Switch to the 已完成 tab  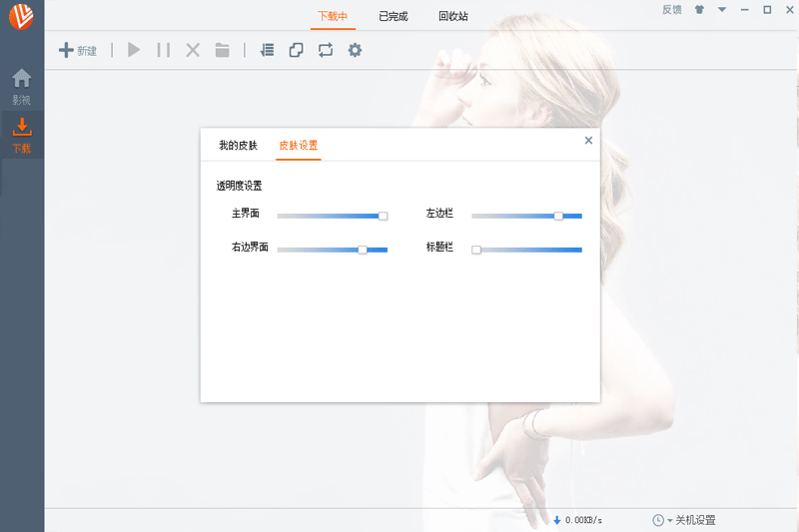point(394,16)
